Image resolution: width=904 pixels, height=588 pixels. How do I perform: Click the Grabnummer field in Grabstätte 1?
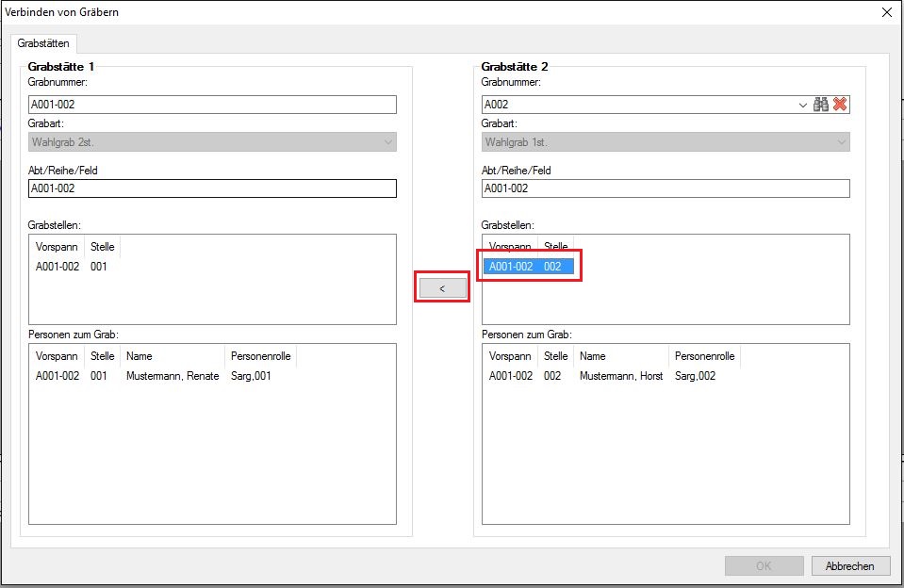212,106
